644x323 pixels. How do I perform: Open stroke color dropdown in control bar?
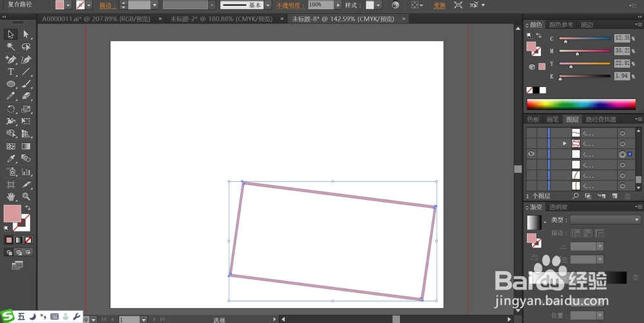89,5
